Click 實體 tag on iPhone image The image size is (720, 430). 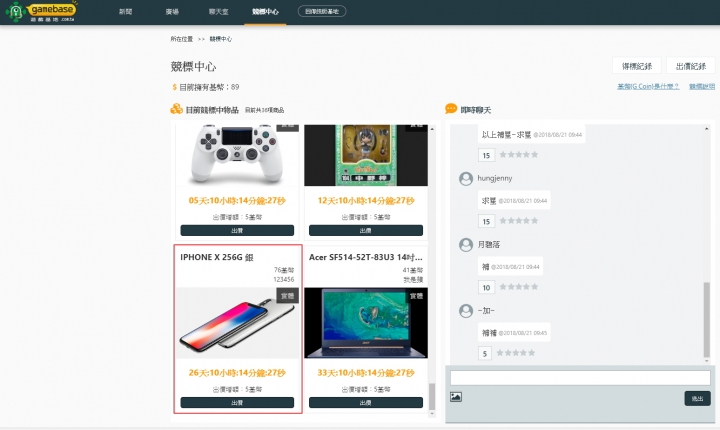tap(287, 295)
